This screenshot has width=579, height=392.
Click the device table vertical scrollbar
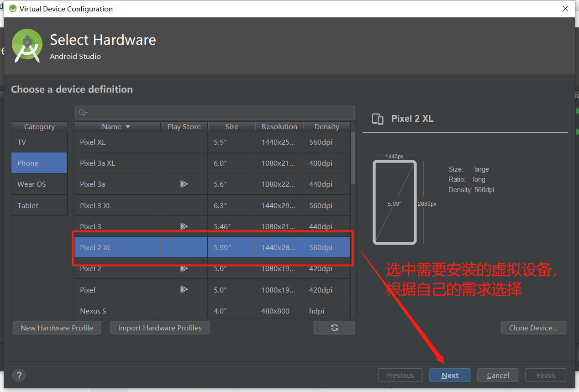(x=353, y=158)
